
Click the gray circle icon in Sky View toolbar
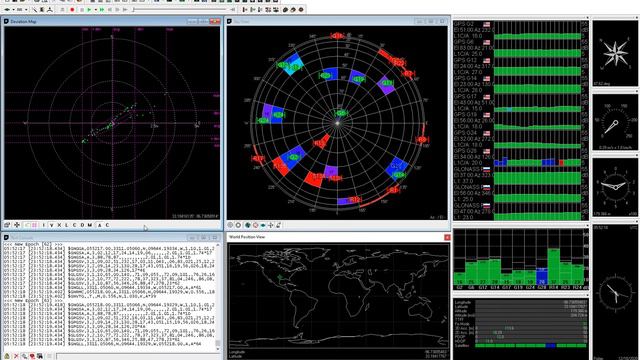point(230,225)
